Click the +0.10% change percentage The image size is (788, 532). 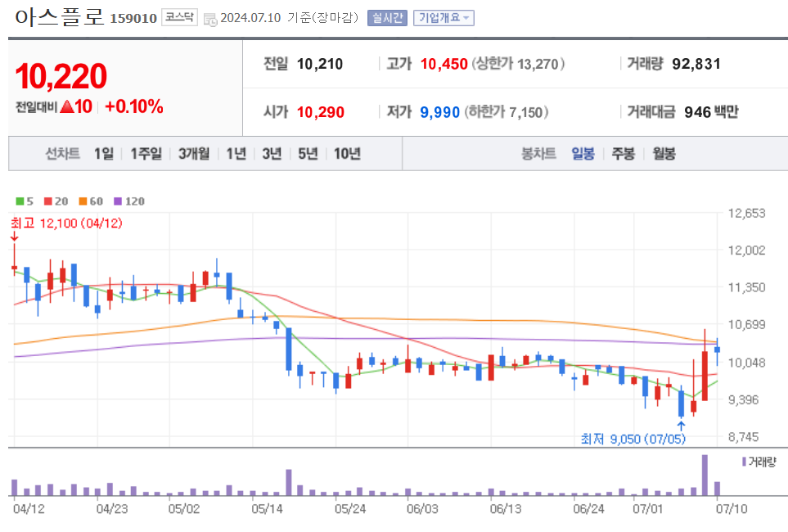point(134,106)
